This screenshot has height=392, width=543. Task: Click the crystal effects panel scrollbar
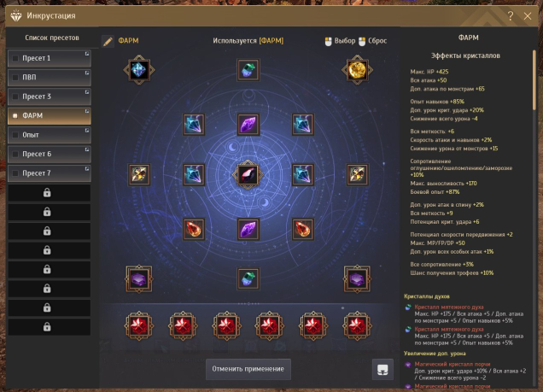click(x=534, y=80)
